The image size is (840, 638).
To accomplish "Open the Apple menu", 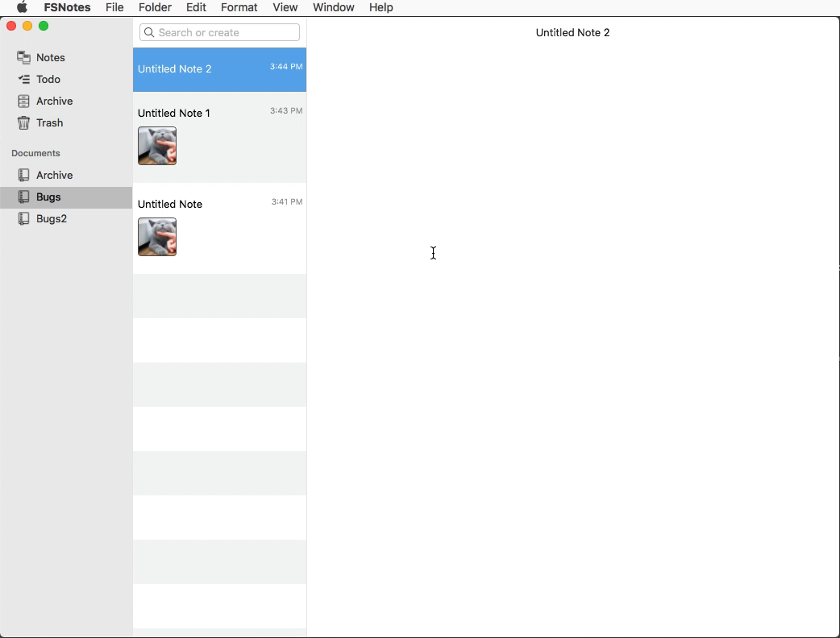I will tap(22, 7).
